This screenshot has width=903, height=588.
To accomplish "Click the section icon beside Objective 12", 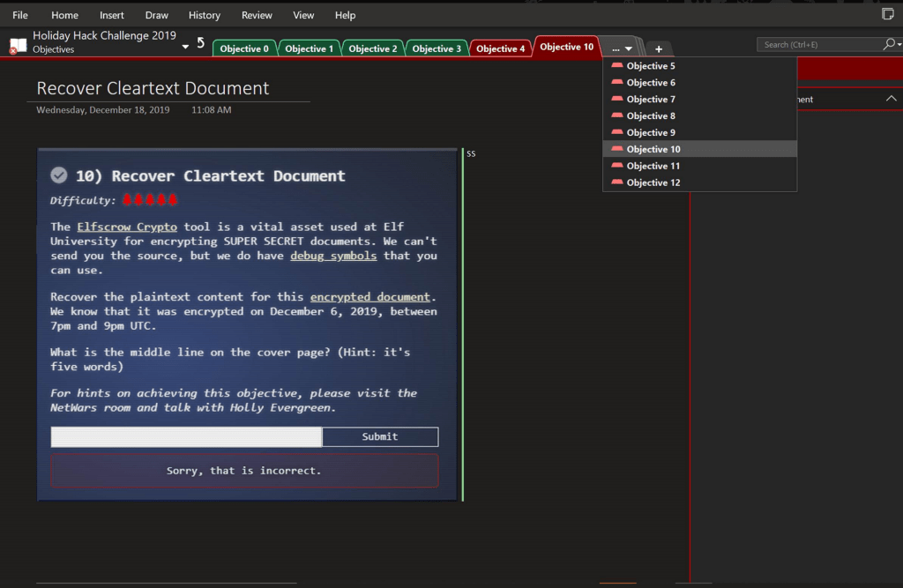I will [x=617, y=183].
